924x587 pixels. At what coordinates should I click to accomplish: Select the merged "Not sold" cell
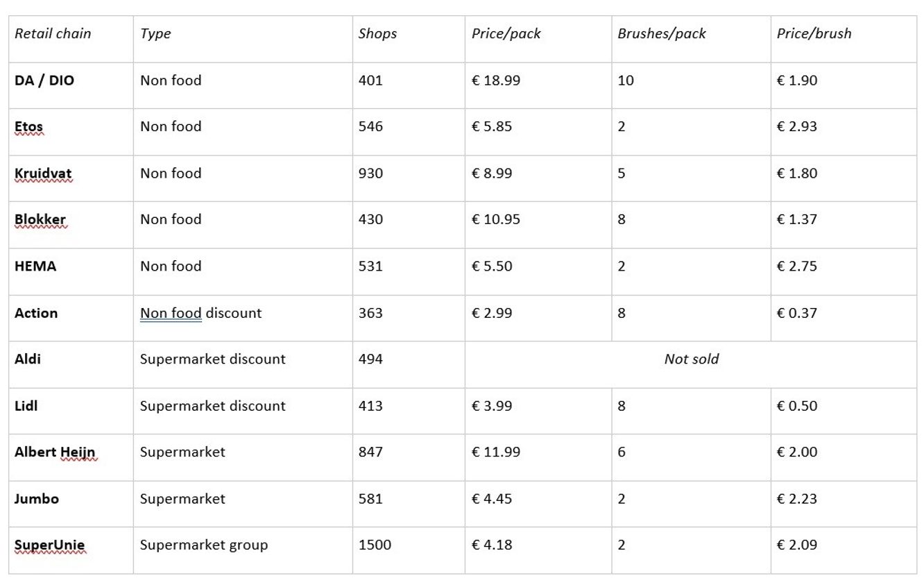[x=691, y=359]
